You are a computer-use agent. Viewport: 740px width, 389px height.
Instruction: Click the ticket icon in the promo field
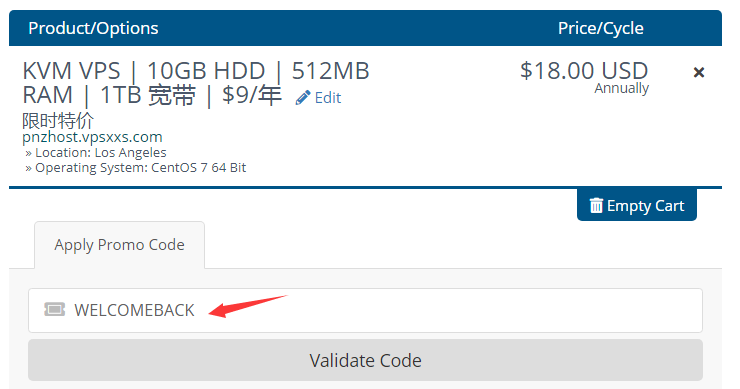pyautogui.click(x=54, y=310)
